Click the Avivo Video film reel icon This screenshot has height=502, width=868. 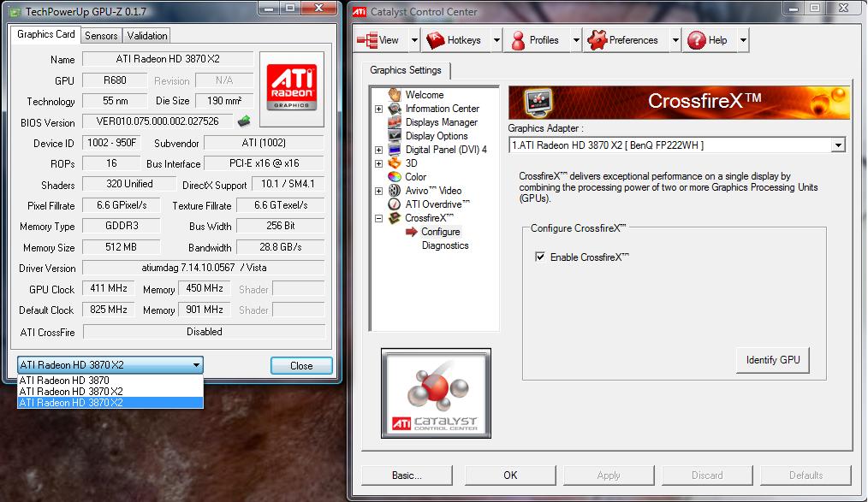tap(394, 190)
